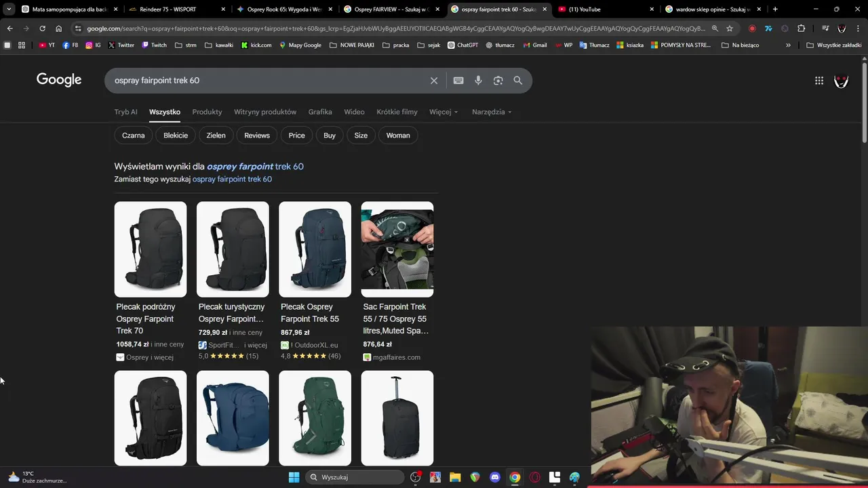Search by image using the Lens icon
Viewport: 868px width, 488px height.
point(498,81)
